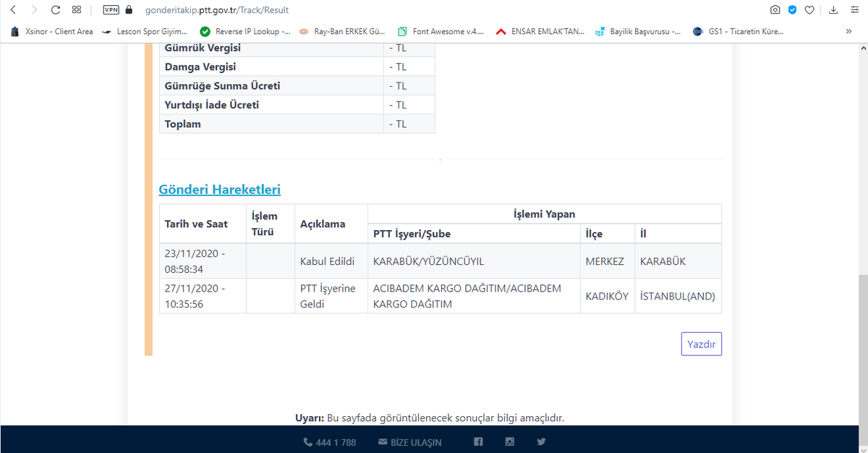Image resolution: width=868 pixels, height=453 pixels.
Task: Click the envelope icon beside BİZE ULAŞIN
Action: click(383, 442)
